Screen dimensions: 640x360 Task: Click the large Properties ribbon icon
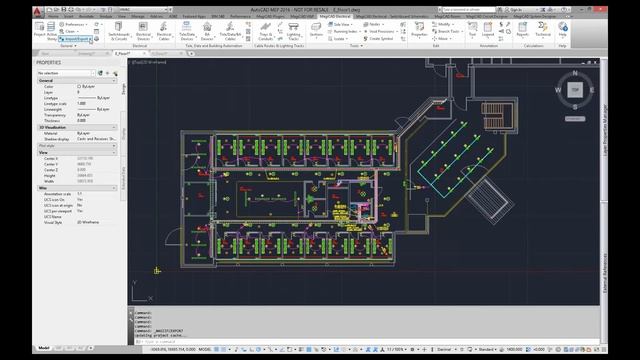click(419, 30)
